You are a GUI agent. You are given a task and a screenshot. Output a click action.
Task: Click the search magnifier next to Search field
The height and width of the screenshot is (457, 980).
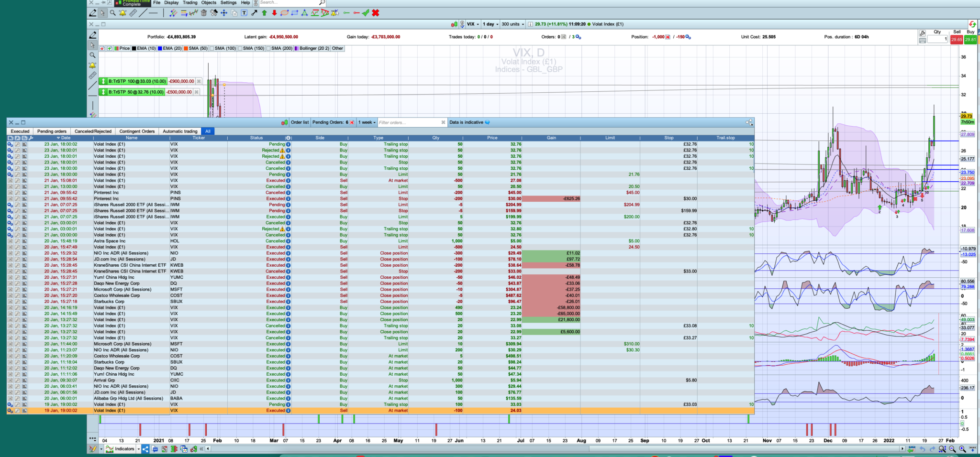pos(322,2)
